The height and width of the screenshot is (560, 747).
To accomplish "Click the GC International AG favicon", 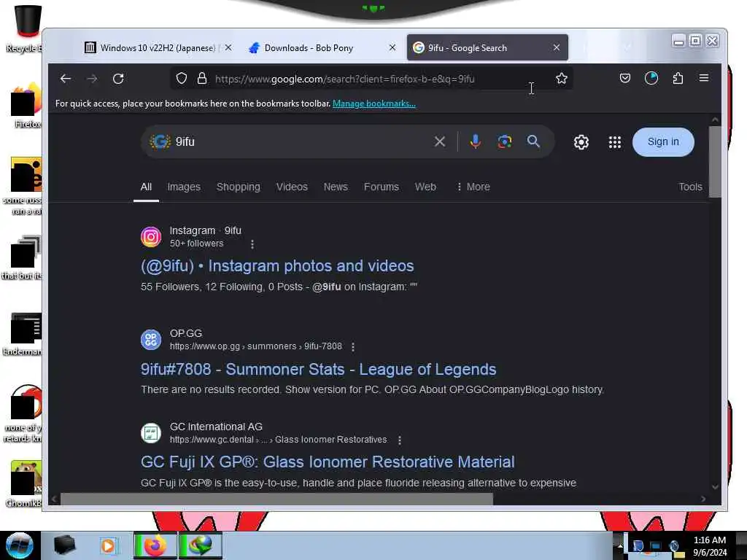I will 151,433.
